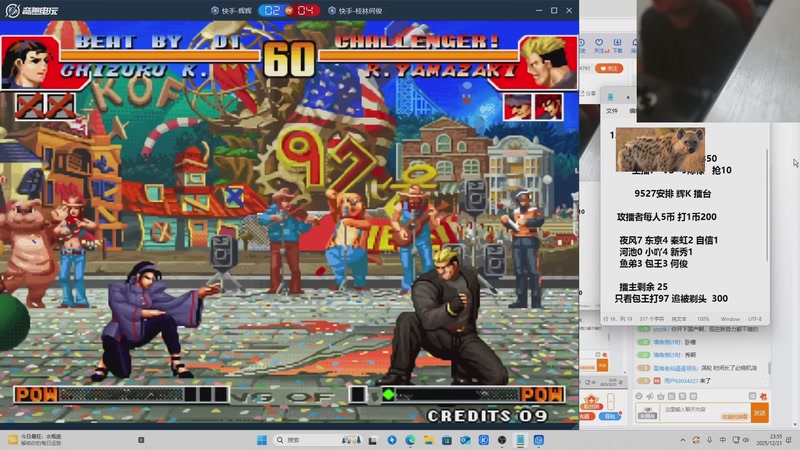Click username 用户63034327 in chat
Screen dimensions: 800x450
pos(681,381)
